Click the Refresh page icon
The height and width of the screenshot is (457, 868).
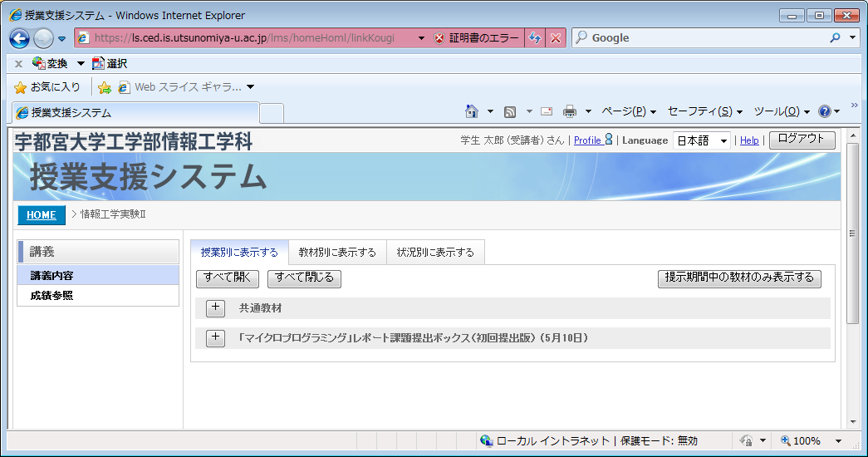[536, 38]
